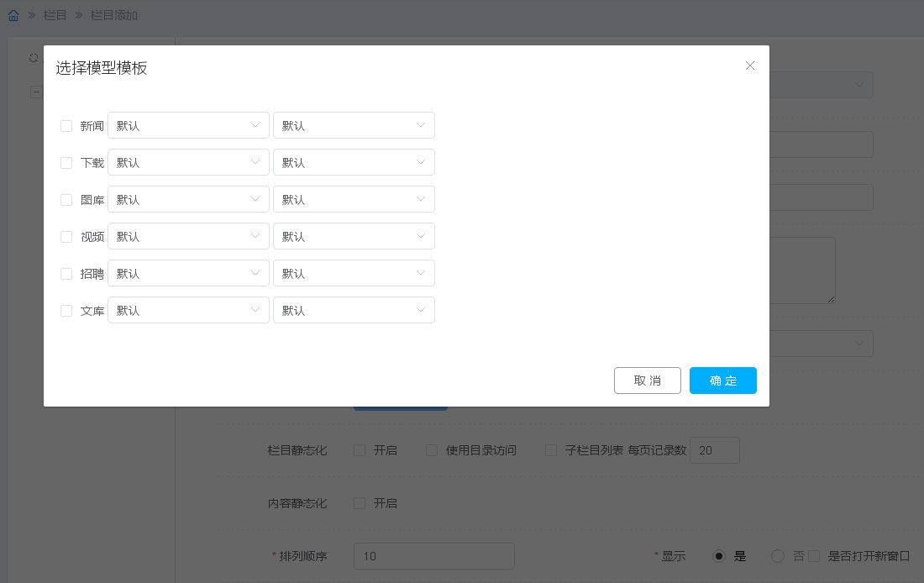This screenshot has height=583, width=924.
Task: Open second template dropdown for 新闻
Action: pyautogui.click(x=354, y=125)
